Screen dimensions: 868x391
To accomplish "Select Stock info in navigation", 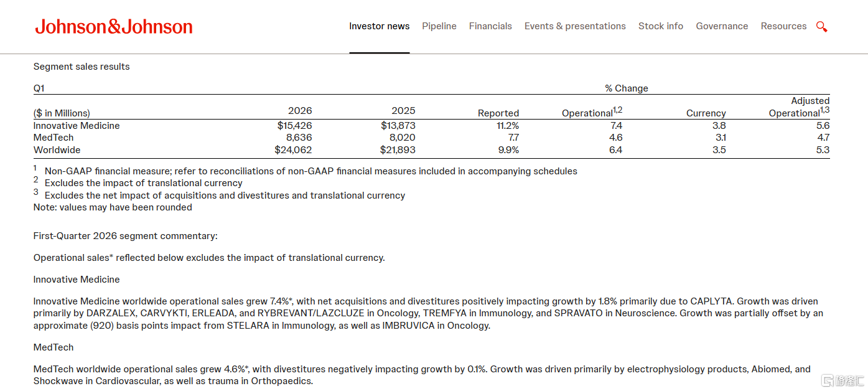I will point(661,26).
